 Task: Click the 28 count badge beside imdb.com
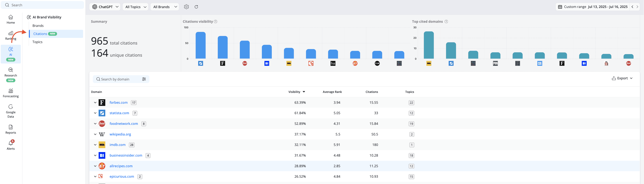(x=132, y=145)
